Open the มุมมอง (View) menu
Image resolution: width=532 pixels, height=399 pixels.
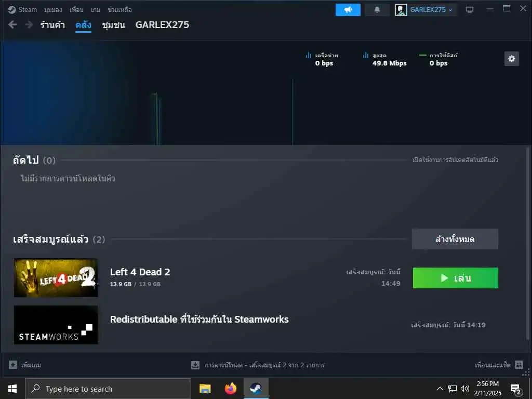(x=53, y=9)
